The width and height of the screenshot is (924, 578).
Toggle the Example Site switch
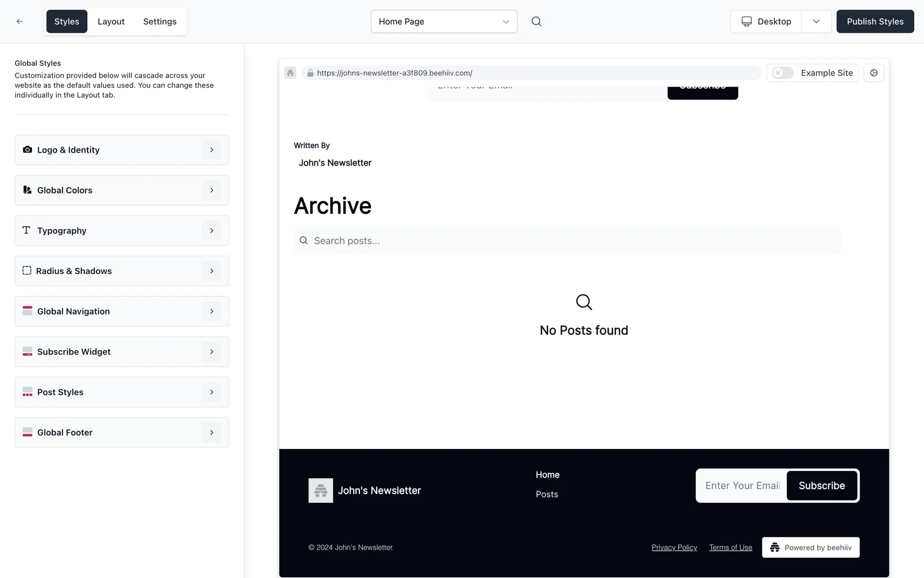pos(783,73)
